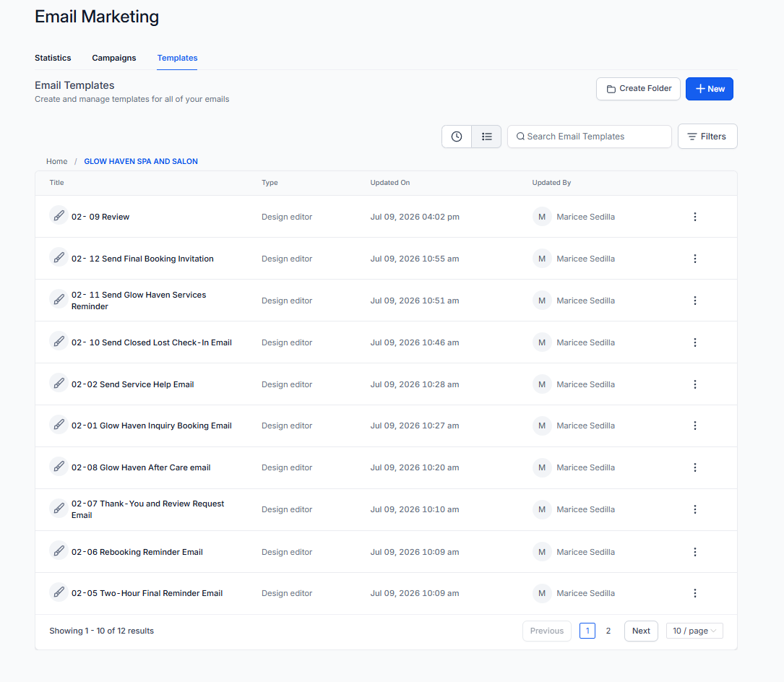Screen dimensions: 784x682
Task: Open actions menu for 02-08 After Care email
Action: (695, 467)
